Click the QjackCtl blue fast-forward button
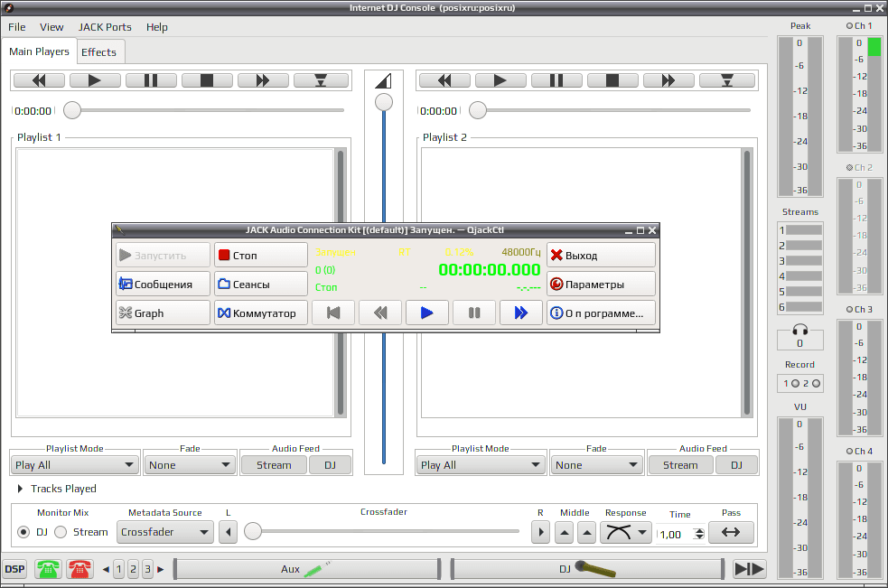Screen dimensions: 888x588 click(x=521, y=313)
